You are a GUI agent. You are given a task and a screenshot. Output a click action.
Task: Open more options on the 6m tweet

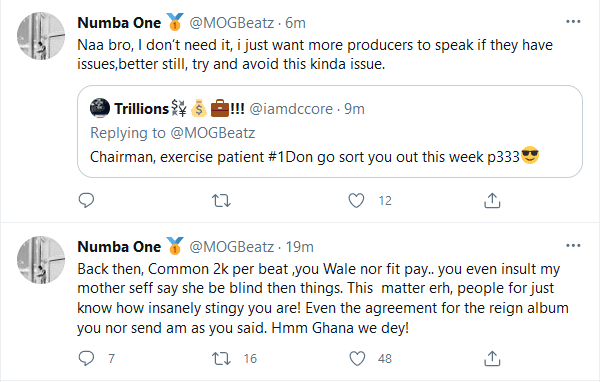click(573, 22)
